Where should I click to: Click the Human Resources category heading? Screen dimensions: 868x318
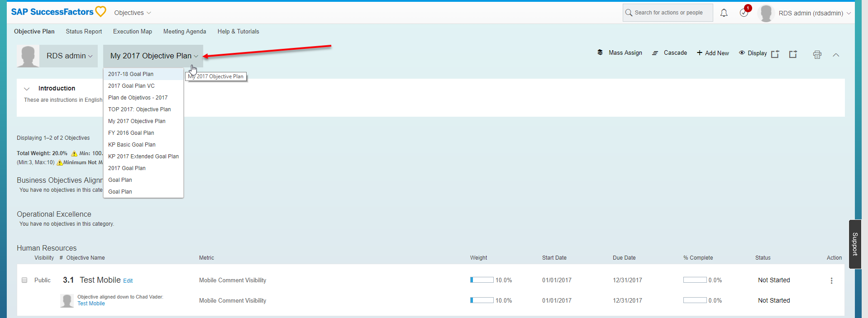coord(47,248)
